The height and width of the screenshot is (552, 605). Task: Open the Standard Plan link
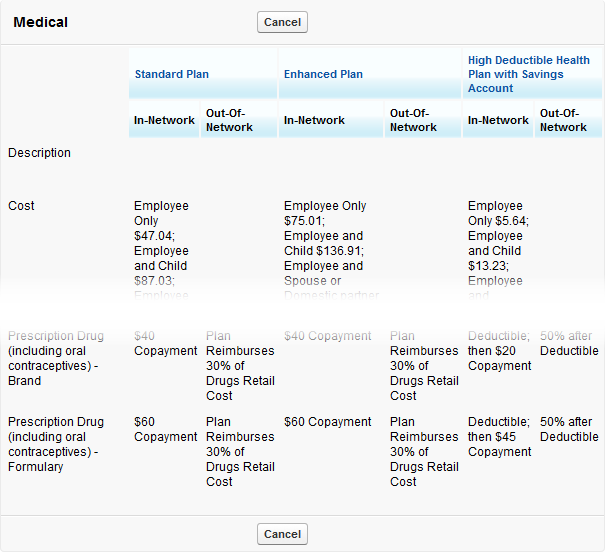(171, 74)
